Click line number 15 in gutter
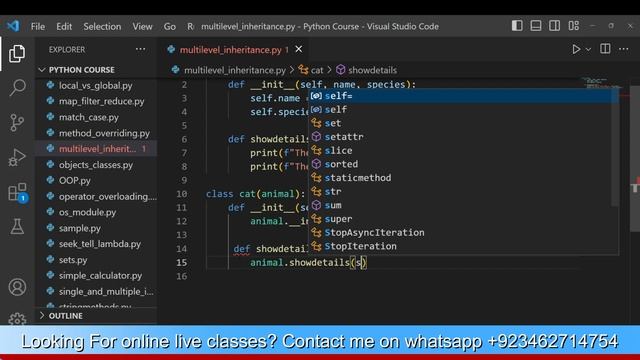This screenshot has height=360, width=640. pos(181,262)
